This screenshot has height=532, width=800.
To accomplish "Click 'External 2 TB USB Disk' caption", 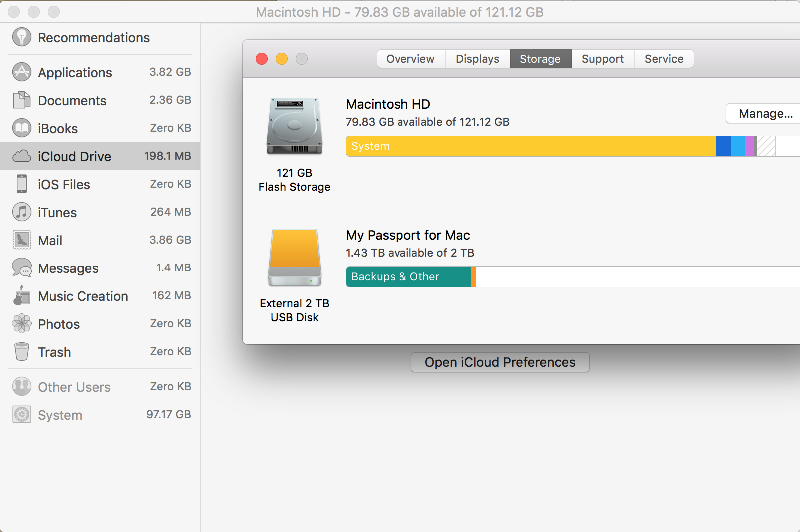I will pyautogui.click(x=295, y=310).
